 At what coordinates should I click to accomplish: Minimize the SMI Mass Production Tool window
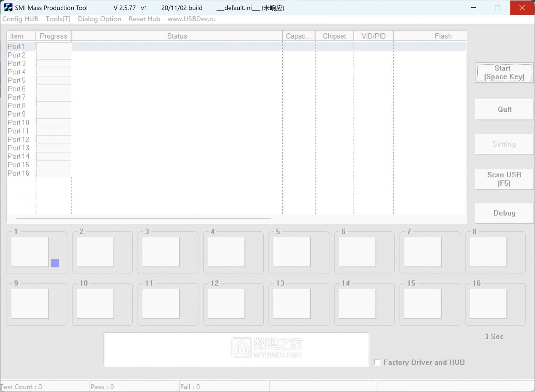pos(474,8)
